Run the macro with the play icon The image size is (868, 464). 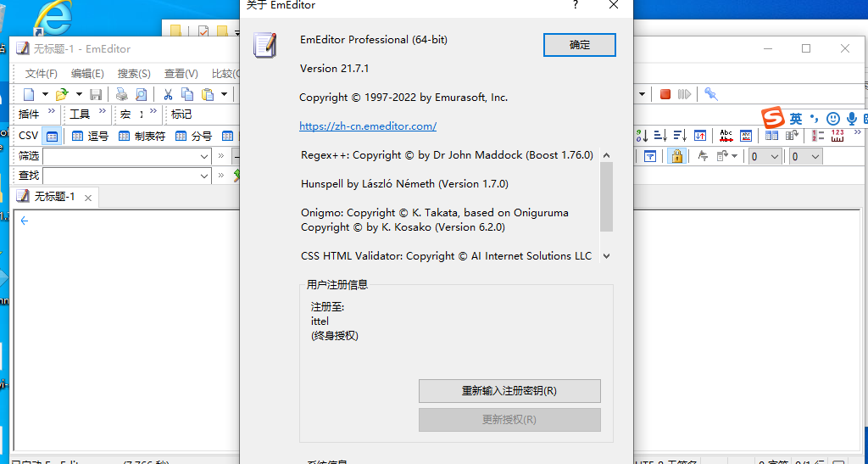coord(684,95)
